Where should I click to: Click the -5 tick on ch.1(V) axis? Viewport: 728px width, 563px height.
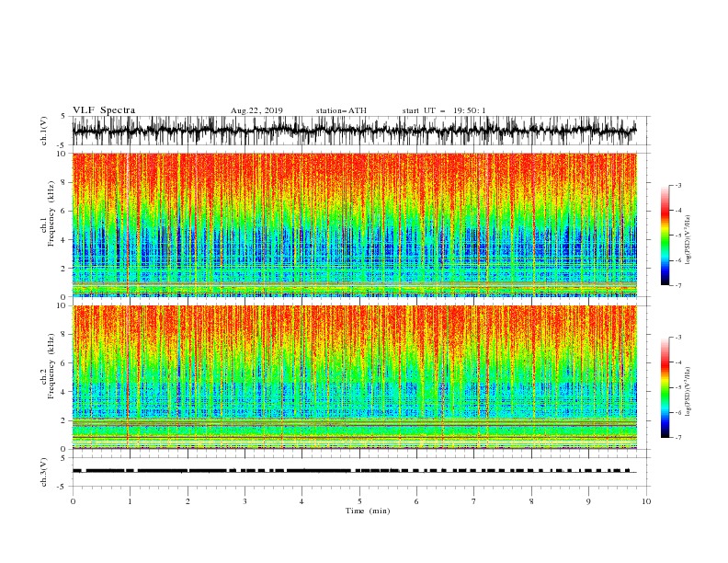[x=63, y=145]
